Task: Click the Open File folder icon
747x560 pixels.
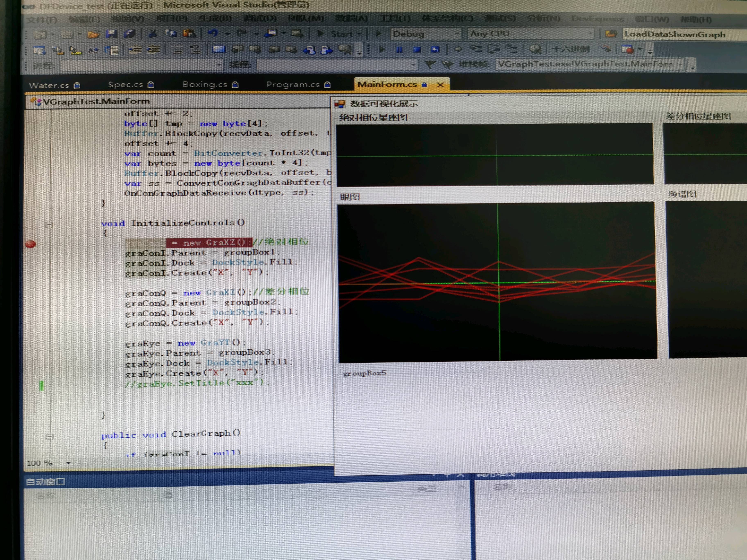Action: [x=94, y=34]
